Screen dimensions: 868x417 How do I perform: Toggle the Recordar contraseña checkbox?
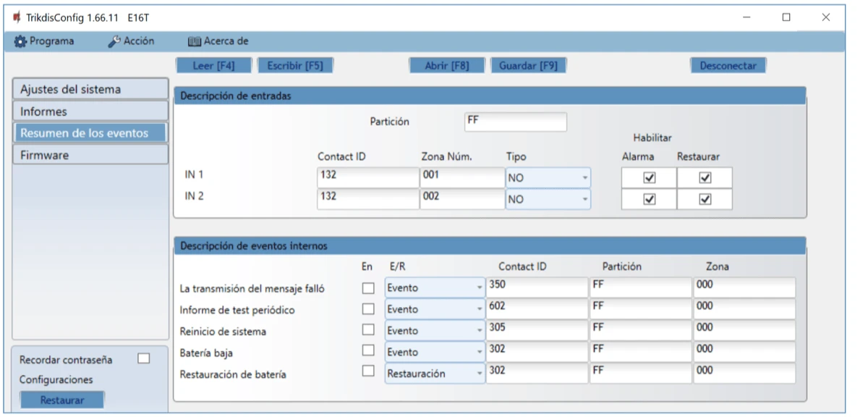[x=144, y=358]
